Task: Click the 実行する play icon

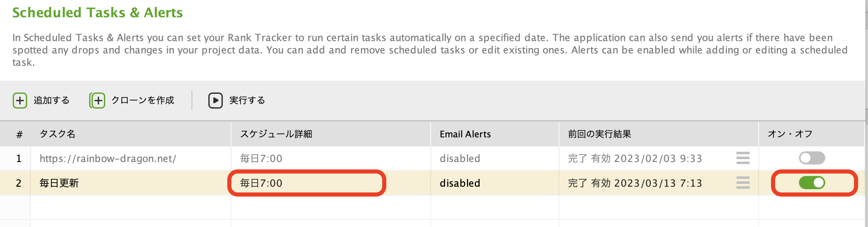Action: tap(215, 100)
